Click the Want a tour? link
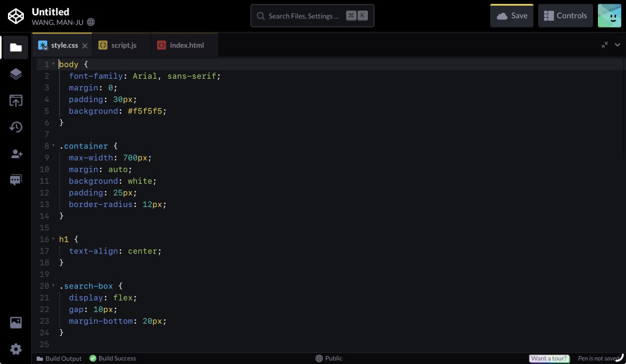Screen dimensions: 626x364 click(x=550, y=359)
